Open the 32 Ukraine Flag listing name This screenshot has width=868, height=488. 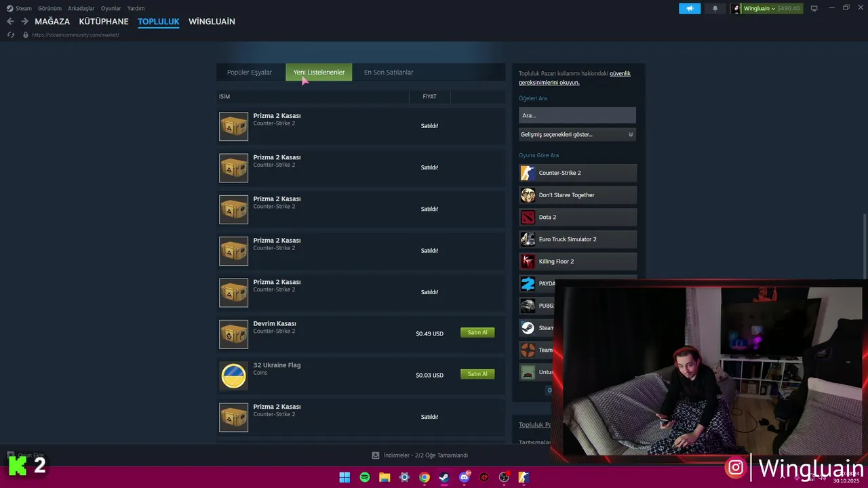(x=277, y=365)
